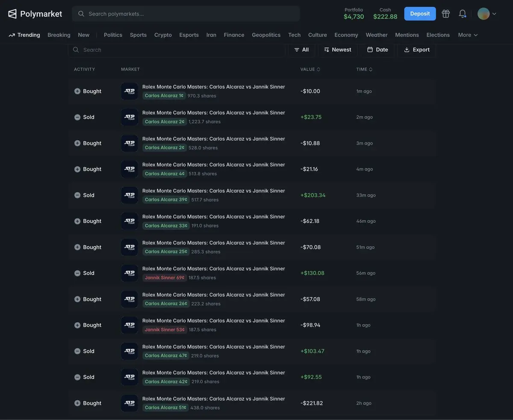Image resolution: width=513 pixels, height=420 pixels.
Task: Click ATP Tour logo in 513.8 shares row
Action: (x=130, y=169)
